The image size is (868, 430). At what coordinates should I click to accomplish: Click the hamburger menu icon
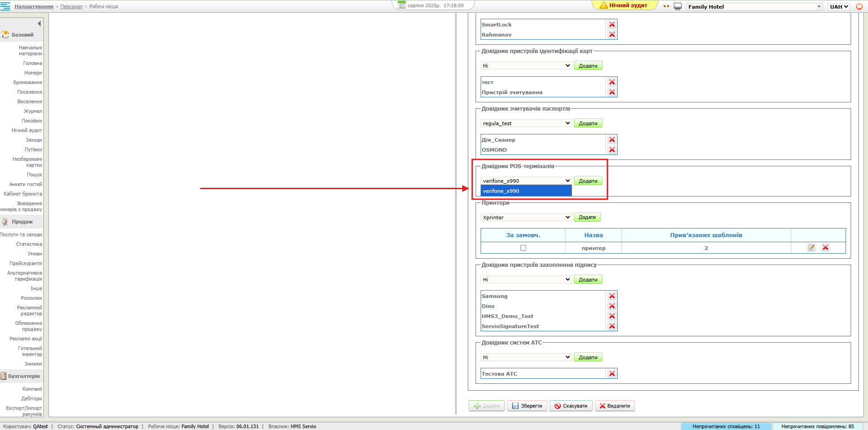point(5,6)
